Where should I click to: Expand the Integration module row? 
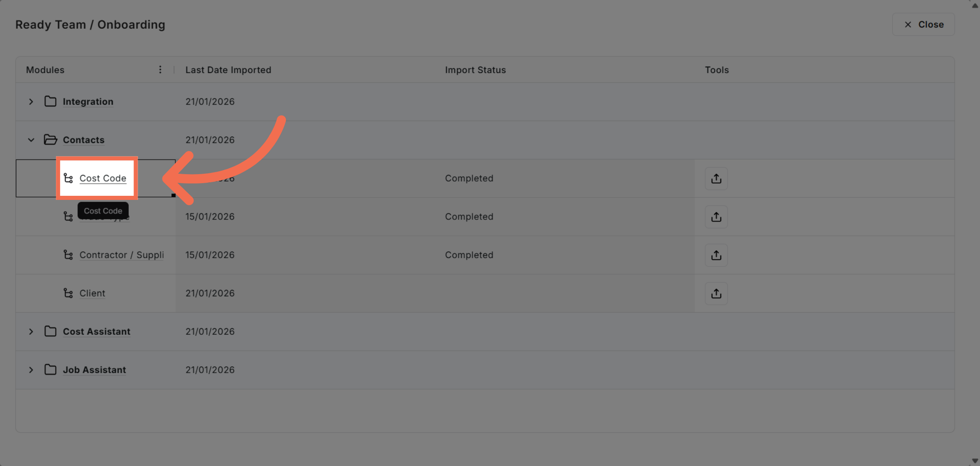pyautogui.click(x=31, y=101)
